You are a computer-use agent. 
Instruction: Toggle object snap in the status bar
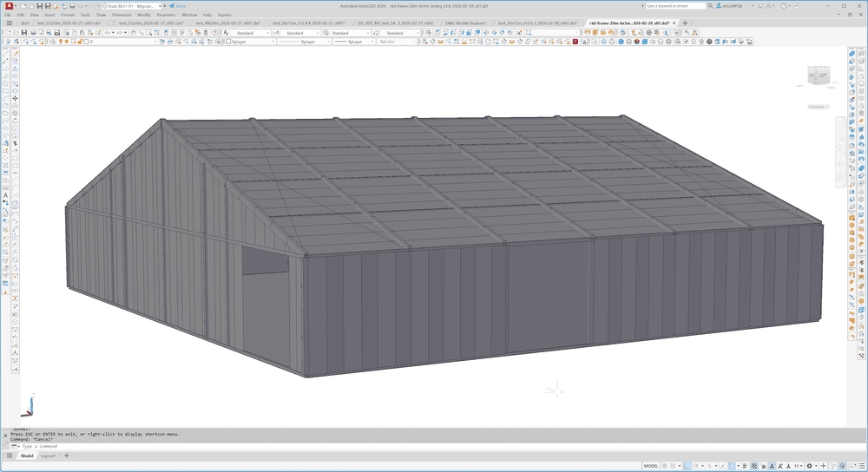[732, 466]
